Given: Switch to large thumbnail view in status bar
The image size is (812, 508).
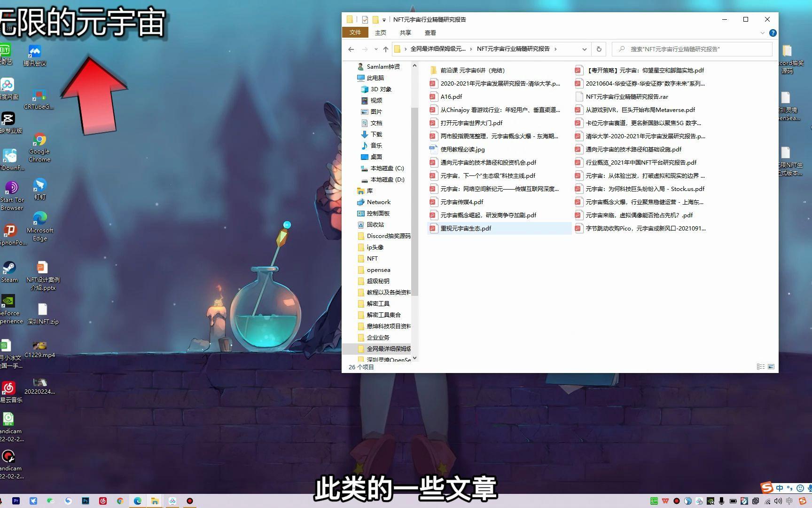Looking at the screenshot, I should coord(771,366).
